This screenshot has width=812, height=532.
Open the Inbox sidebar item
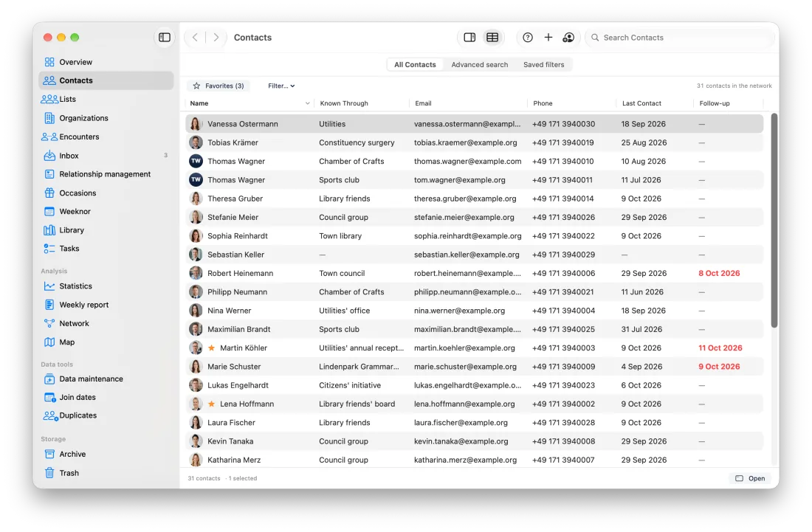pos(106,156)
